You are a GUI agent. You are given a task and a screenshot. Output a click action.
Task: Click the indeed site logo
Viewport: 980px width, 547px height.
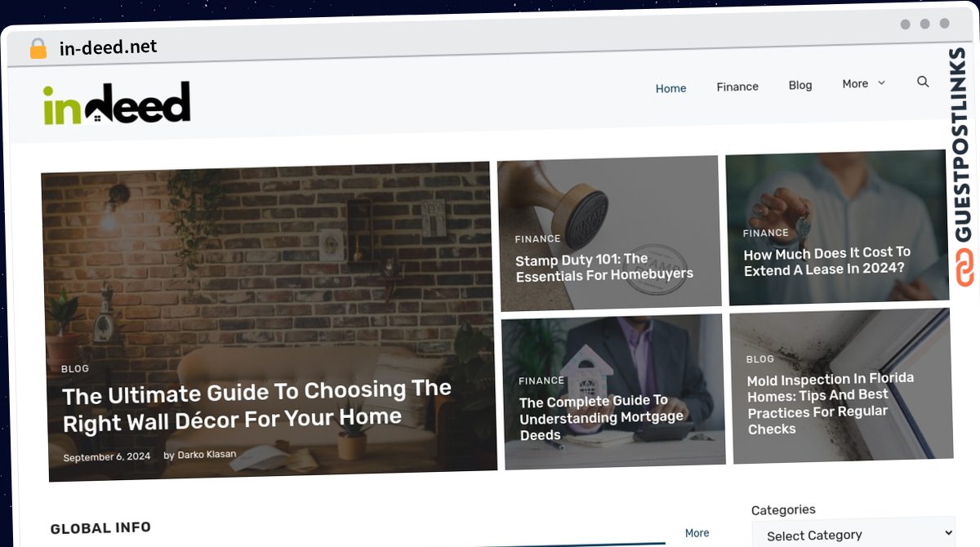pyautogui.click(x=117, y=104)
